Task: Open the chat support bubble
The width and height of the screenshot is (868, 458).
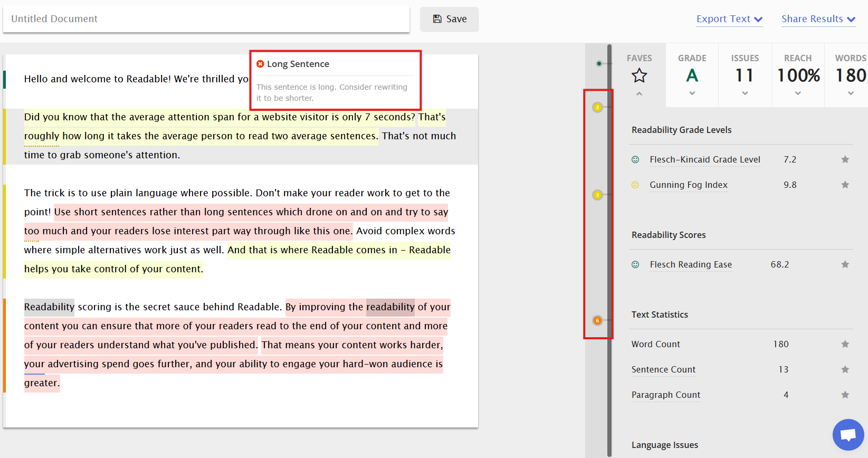Action: [x=848, y=435]
